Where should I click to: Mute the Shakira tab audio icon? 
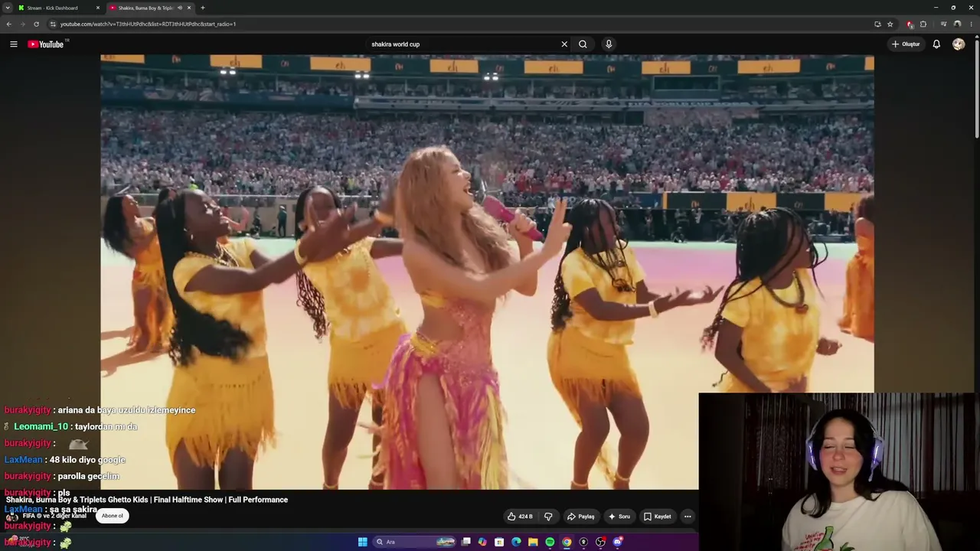click(x=180, y=8)
